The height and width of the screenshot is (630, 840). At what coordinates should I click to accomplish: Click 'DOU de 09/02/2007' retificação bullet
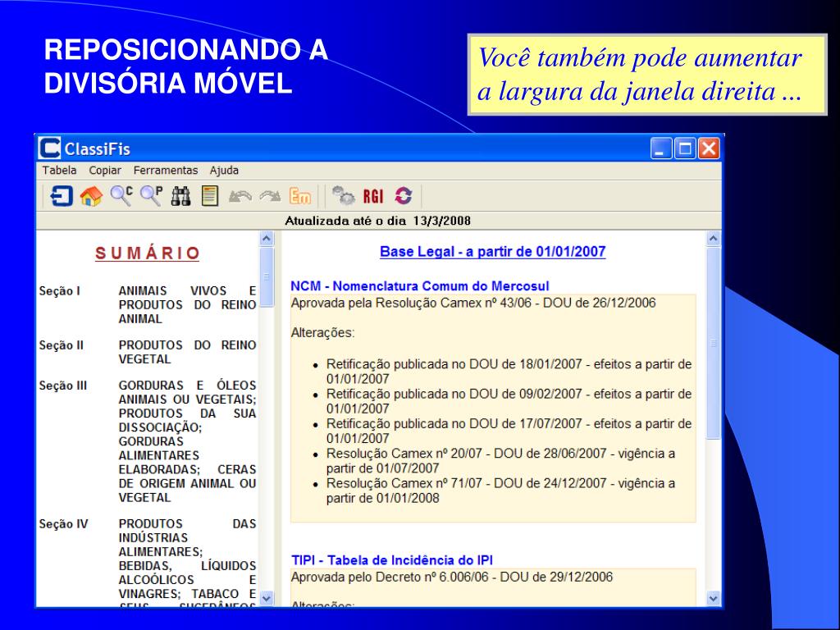pos(509,401)
